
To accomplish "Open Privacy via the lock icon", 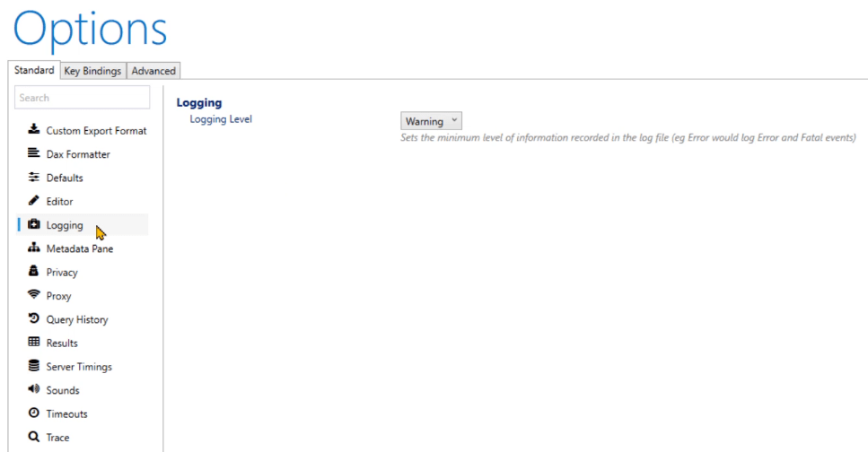I will [34, 271].
